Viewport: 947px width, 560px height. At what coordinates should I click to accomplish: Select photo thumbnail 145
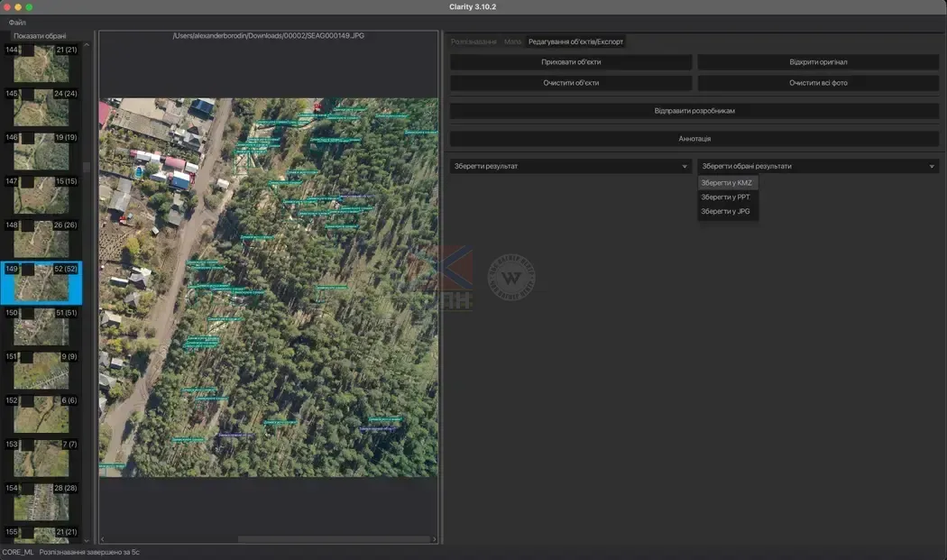pos(41,107)
